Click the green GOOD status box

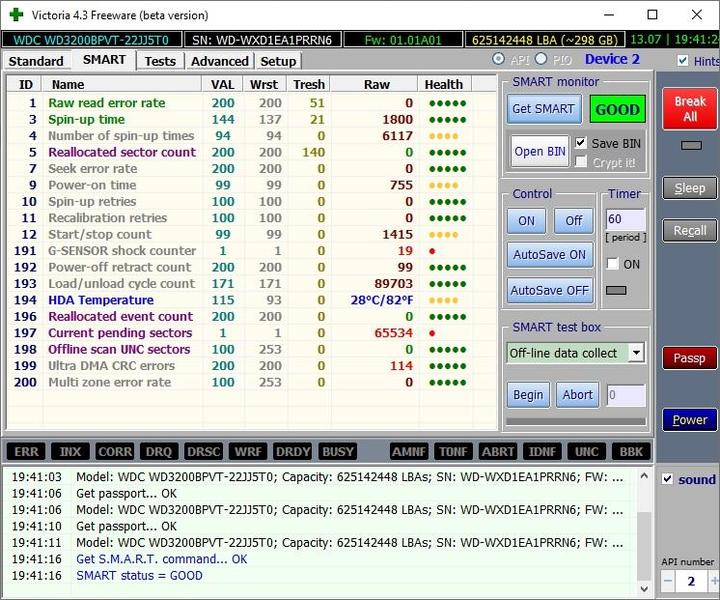(616, 109)
